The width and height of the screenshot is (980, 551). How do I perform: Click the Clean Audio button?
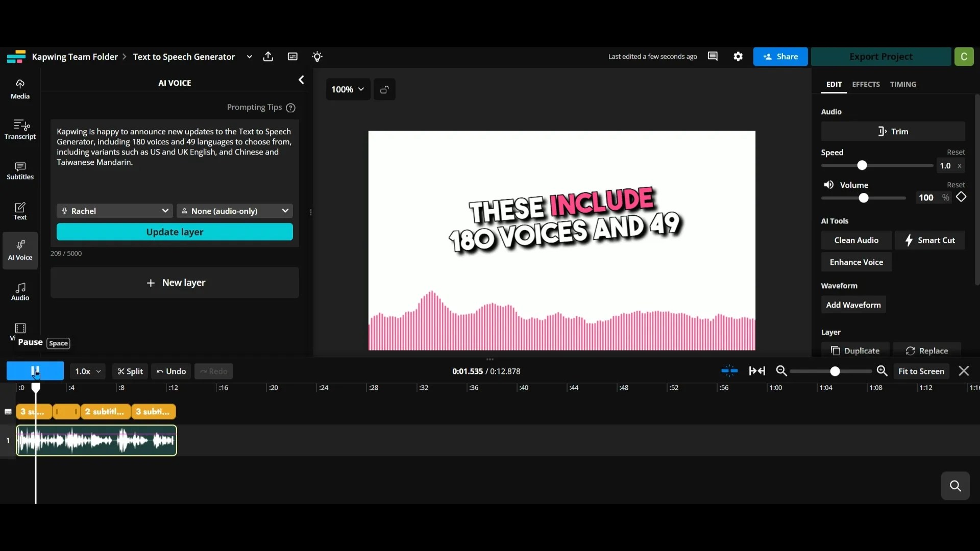856,240
